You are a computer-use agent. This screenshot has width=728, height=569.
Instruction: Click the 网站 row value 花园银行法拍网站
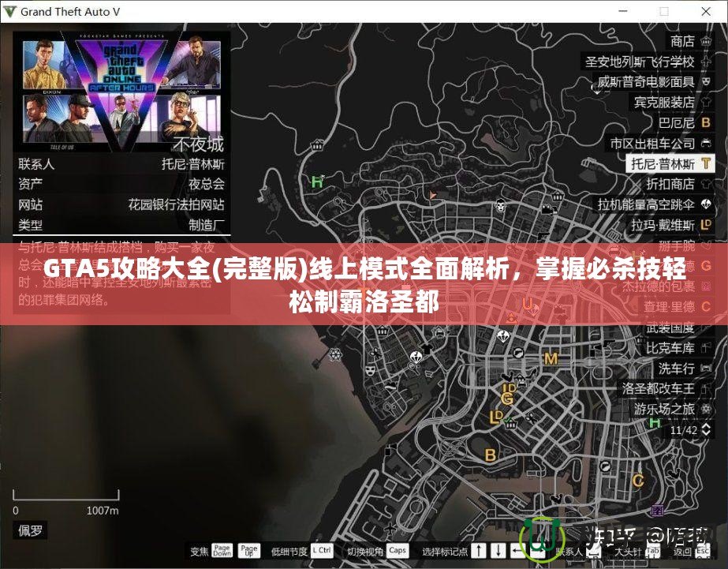pos(176,205)
